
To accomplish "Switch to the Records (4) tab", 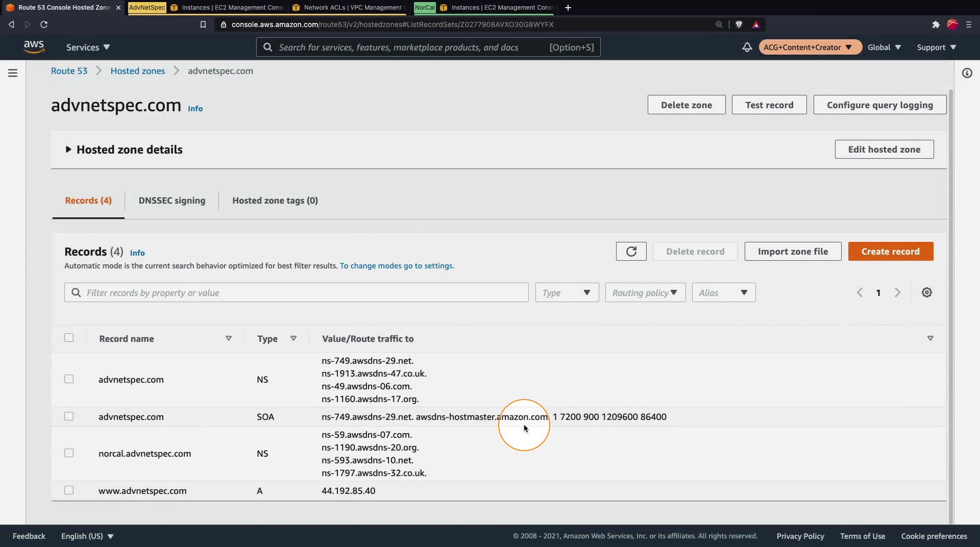I will coord(88,201).
